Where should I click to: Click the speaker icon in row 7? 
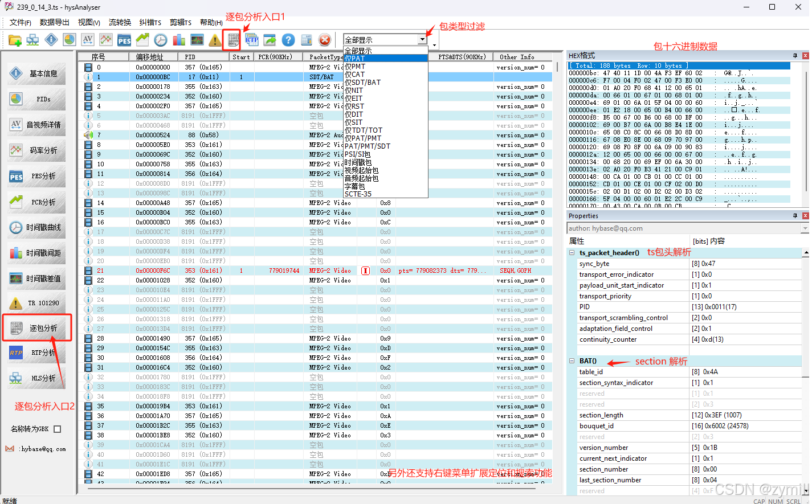click(88, 135)
